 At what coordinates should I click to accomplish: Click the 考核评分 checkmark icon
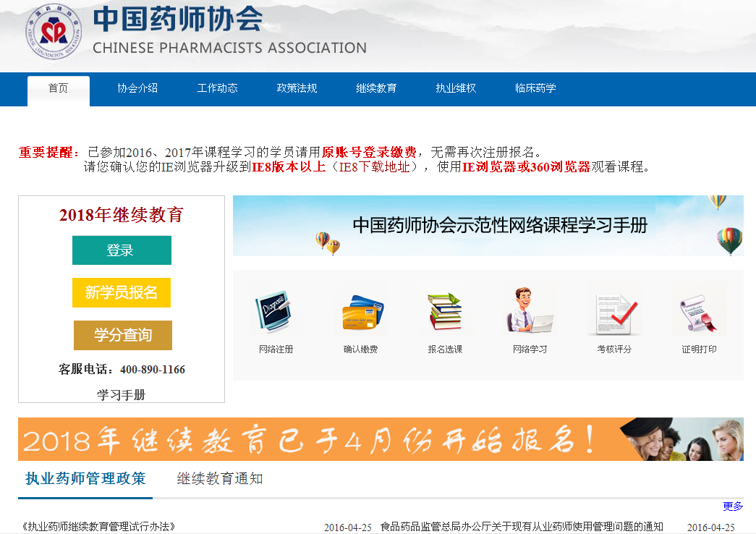(614, 312)
